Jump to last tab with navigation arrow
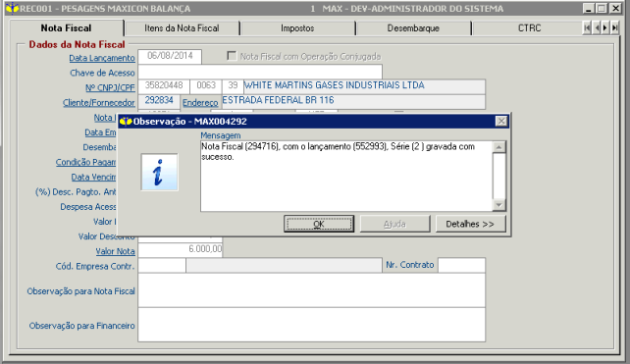630x364 pixels. point(614,27)
